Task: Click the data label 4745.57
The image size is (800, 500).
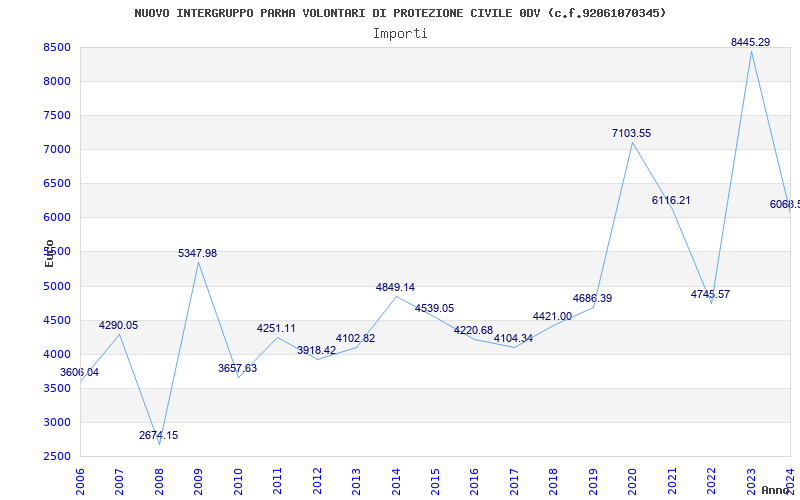Action: click(x=710, y=294)
